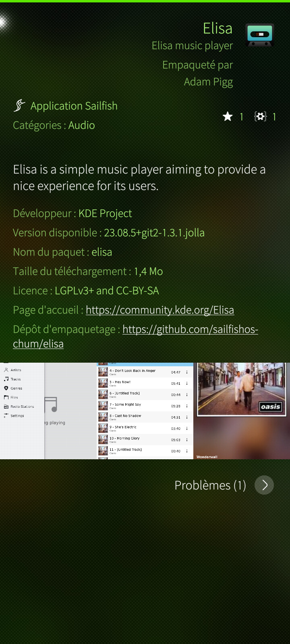Open the community.kde.org/Elisa homepage link
The height and width of the screenshot is (644, 290).
coord(160,310)
